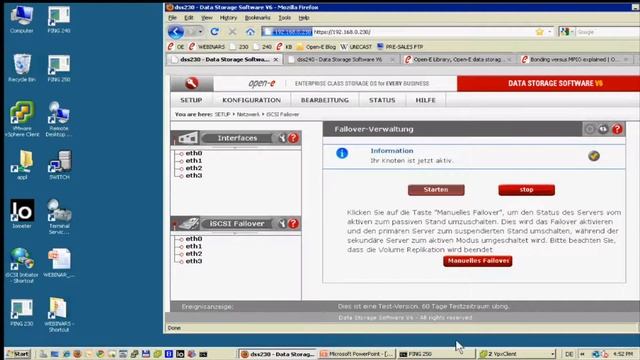Open the Help menu in Firefox
Viewport: 640px width, 360px height.
tap(304, 18)
